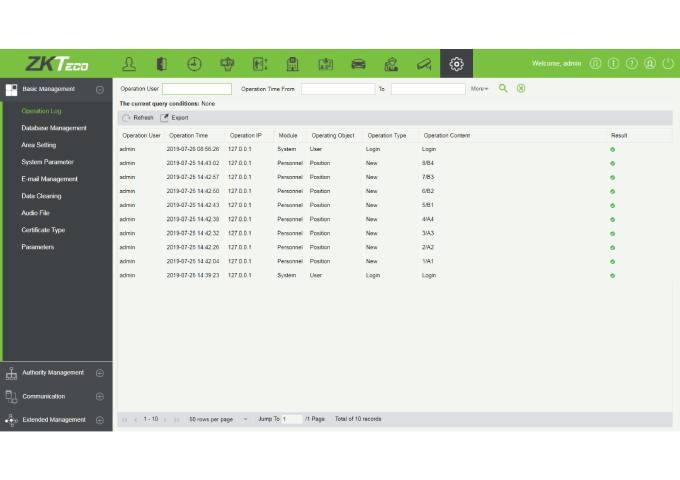Click the Refresh button
Screen dimensions: 680x480
click(138, 118)
